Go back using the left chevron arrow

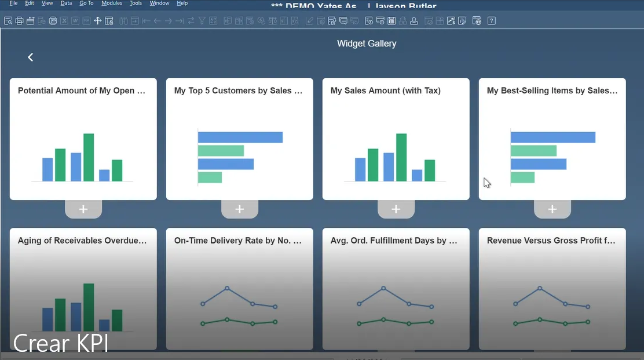pyautogui.click(x=31, y=57)
